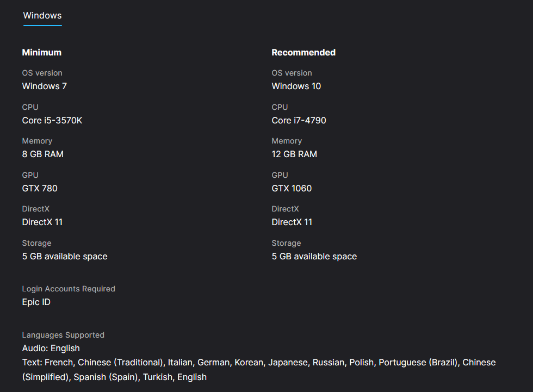Click the Epic ID text
Screen dimensions: 533x392
point(36,302)
